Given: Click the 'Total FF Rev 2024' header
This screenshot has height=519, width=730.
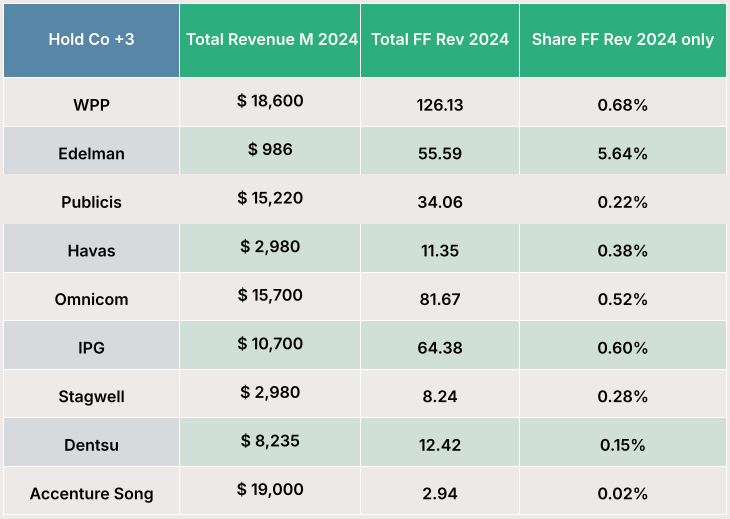Looking at the screenshot, I should pos(440,40).
